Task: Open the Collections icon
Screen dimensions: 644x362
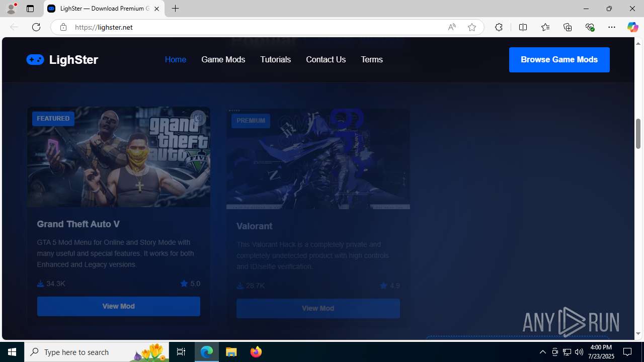Action: click(x=568, y=27)
